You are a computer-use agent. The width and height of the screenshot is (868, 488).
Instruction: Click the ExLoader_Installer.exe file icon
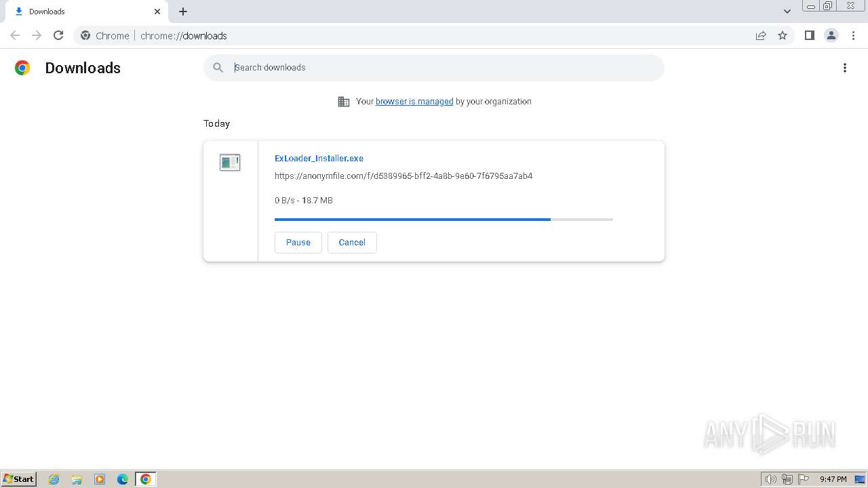click(230, 162)
